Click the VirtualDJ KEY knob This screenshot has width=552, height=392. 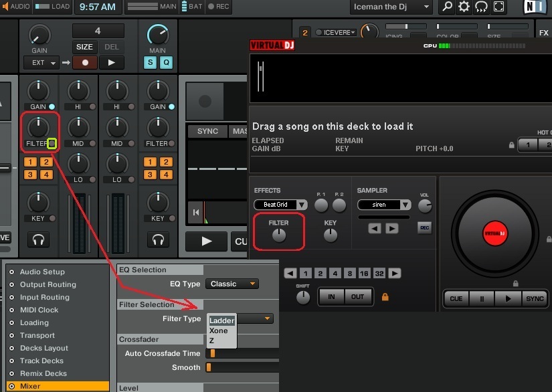331,235
